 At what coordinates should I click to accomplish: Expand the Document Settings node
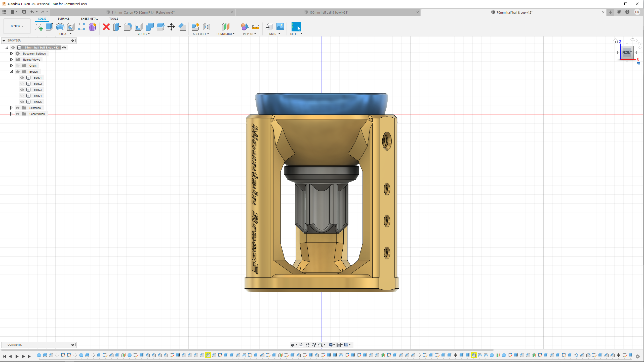click(x=11, y=54)
